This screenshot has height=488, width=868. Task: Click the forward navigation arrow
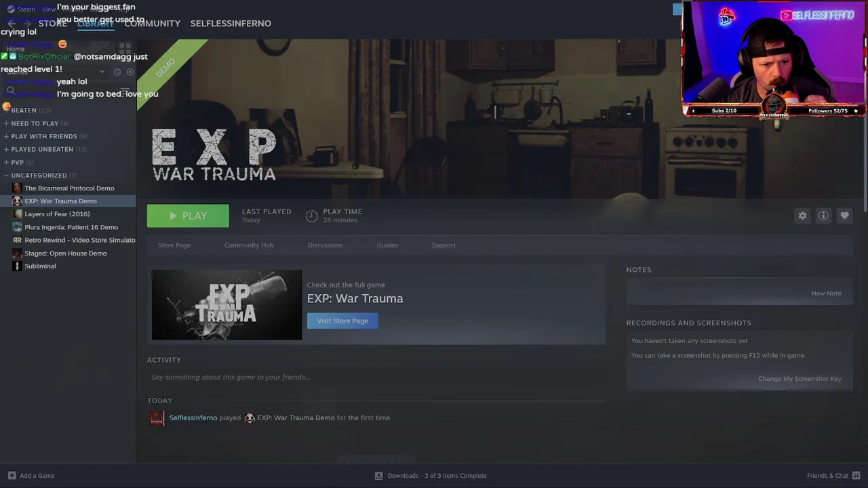[x=26, y=23]
